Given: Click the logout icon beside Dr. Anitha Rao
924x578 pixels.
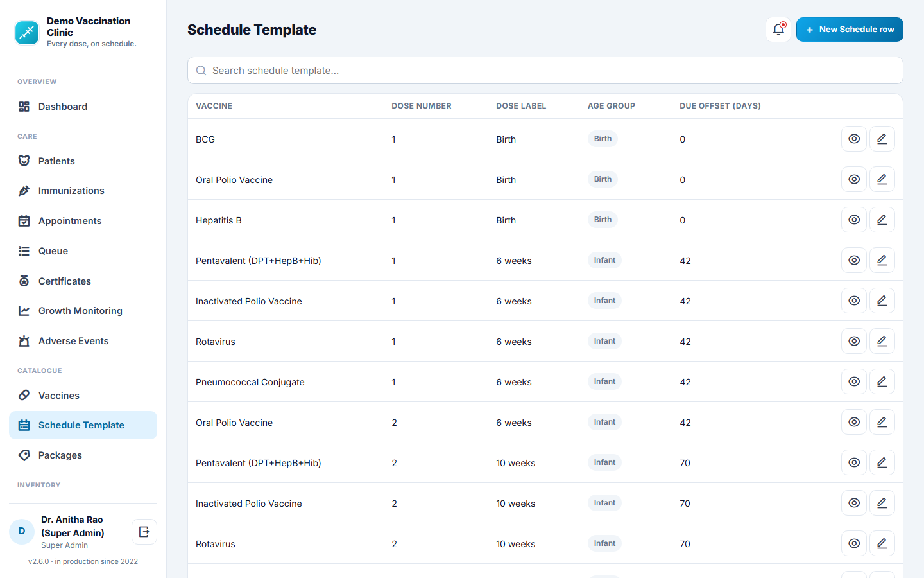Looking at the screenshot, I should pos(144,532).
